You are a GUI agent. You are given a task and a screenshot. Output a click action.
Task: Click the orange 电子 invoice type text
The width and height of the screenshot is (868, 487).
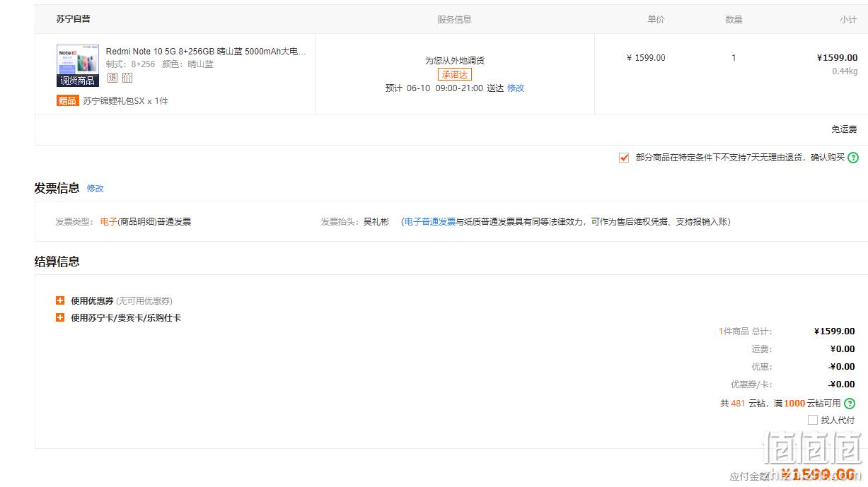[x=108, y=221]
